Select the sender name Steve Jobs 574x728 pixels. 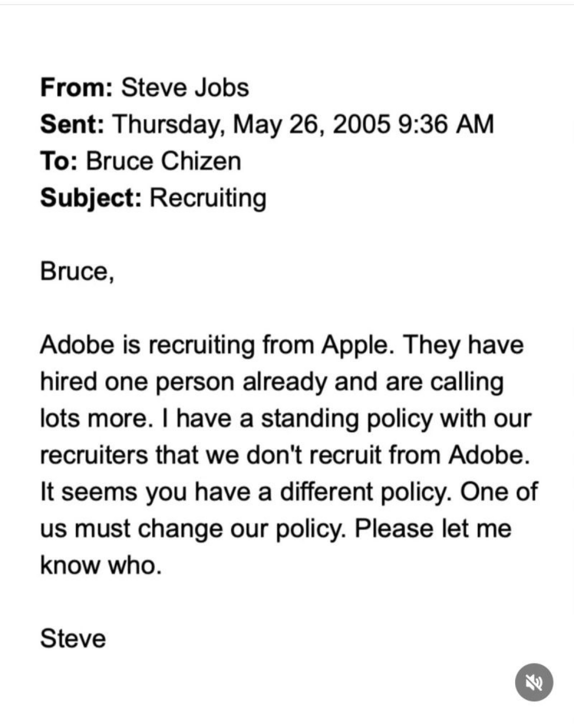[x=185, y=88]
